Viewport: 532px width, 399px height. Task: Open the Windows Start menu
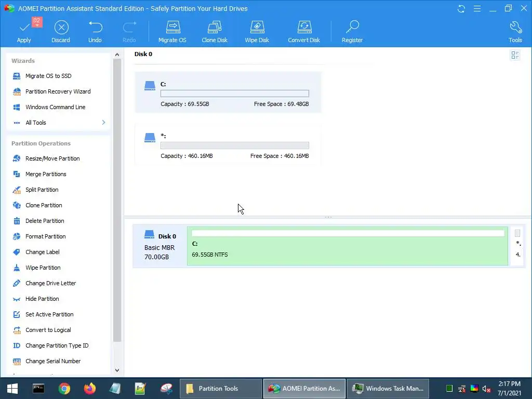click(12, 389)
